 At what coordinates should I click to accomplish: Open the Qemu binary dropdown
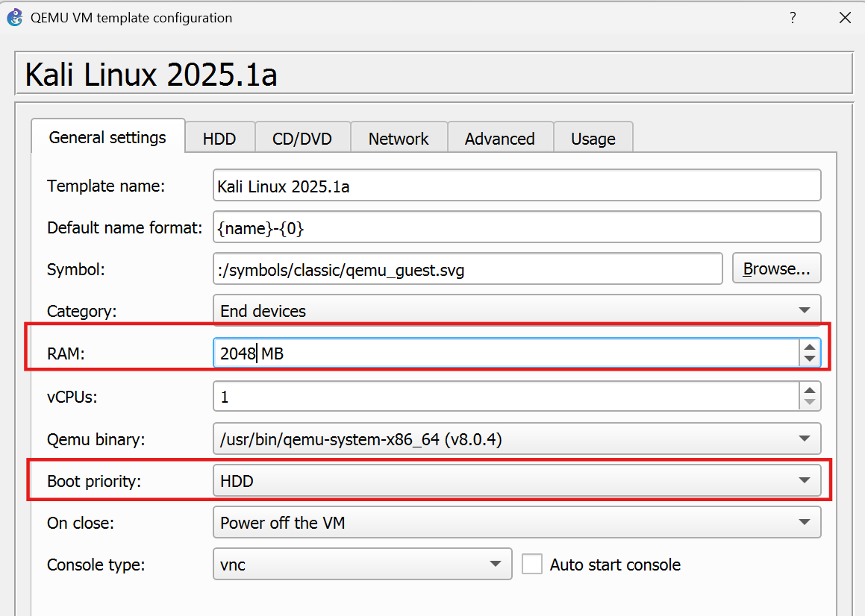click(x=517, y=439)
